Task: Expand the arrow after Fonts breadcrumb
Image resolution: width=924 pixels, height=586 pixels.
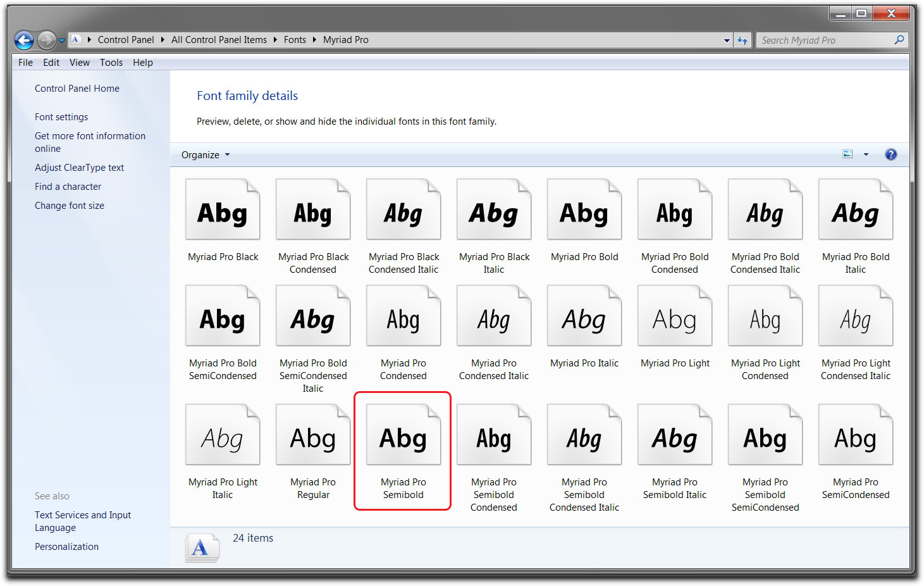Action: pos(314,40)
